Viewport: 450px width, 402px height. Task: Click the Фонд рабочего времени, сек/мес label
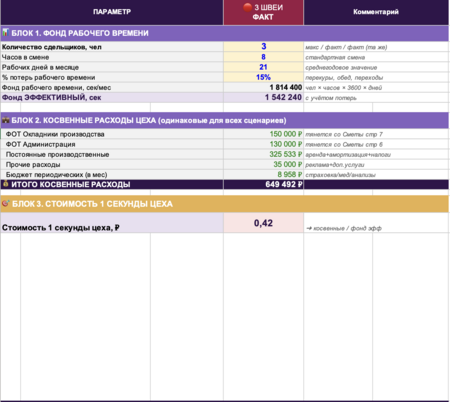click(x=56, y=88)
